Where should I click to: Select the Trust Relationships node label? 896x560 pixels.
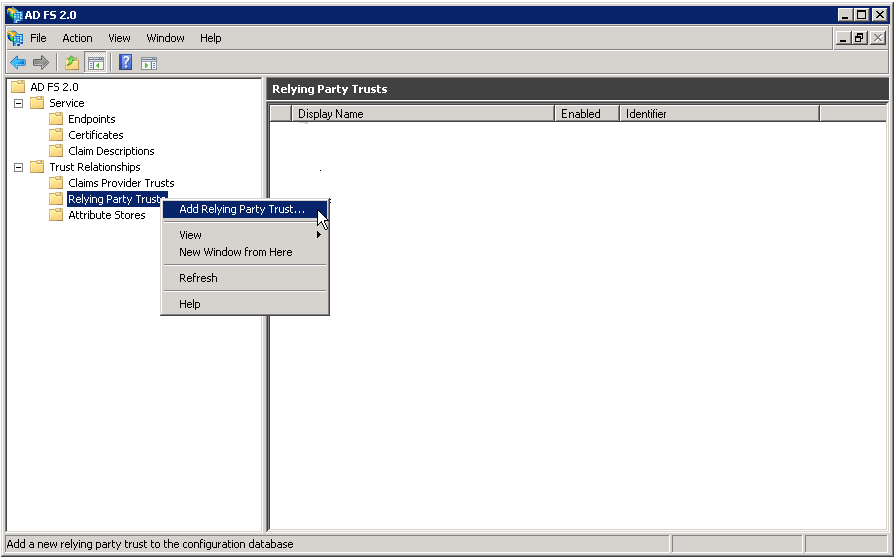pos(95,167)
